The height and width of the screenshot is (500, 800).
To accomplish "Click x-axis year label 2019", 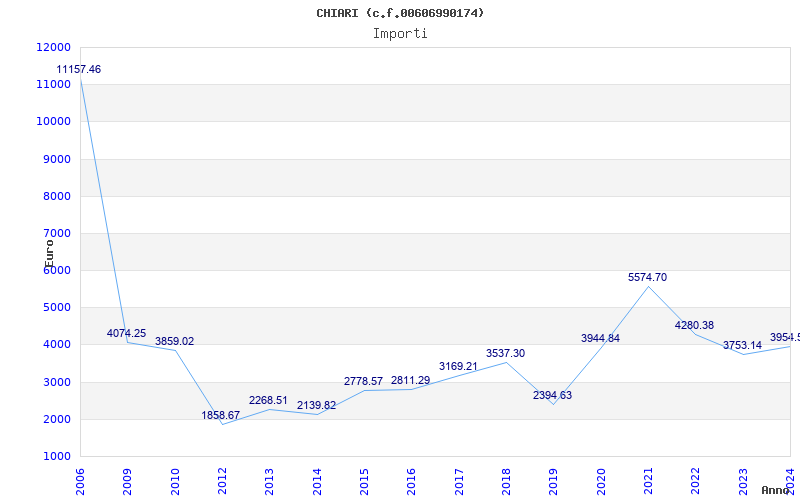I will (x=554, y=482).
